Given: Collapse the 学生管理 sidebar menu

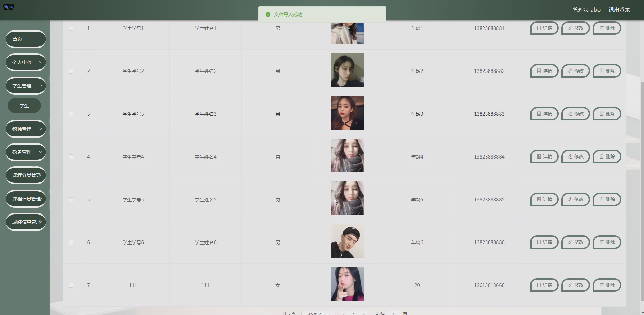Looking at the screenshot, I should pyautogui.click(x=26, y=86).
